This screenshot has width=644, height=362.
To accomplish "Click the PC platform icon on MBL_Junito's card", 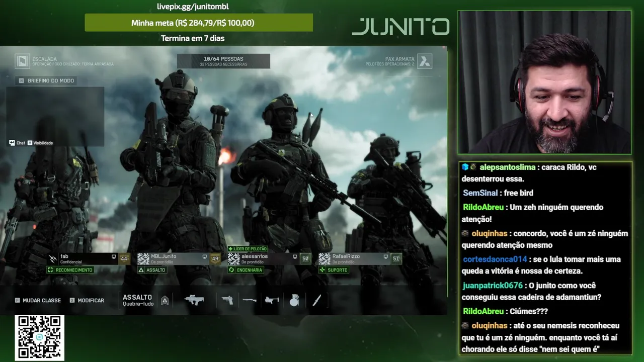I will pyautogui.click(x=204, y=256).
